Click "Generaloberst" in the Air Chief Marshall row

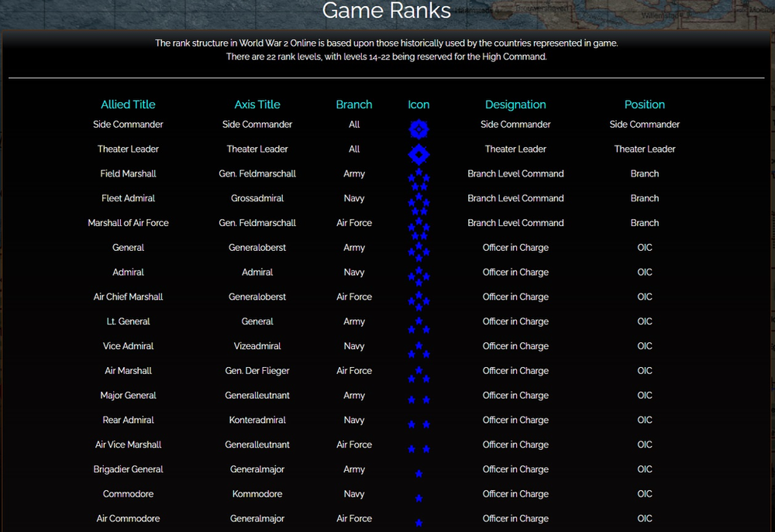(x=257, y=297)
